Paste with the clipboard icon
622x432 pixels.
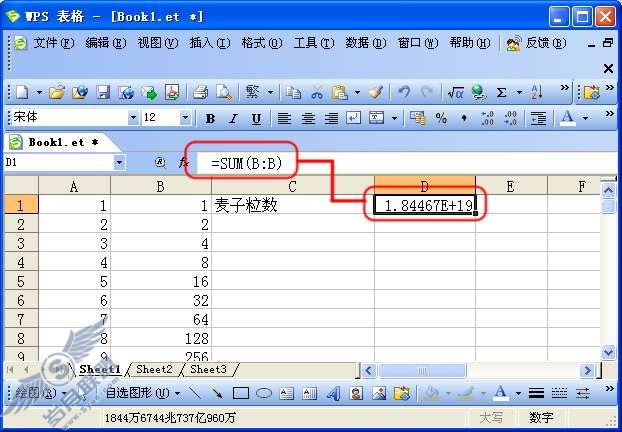[340, 93]
